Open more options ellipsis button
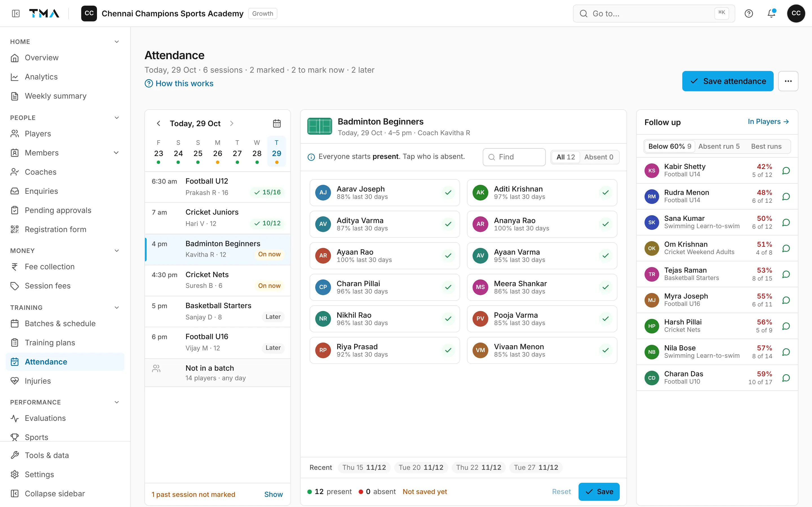The height and width of the screenshot is (507, 812). 788,81
